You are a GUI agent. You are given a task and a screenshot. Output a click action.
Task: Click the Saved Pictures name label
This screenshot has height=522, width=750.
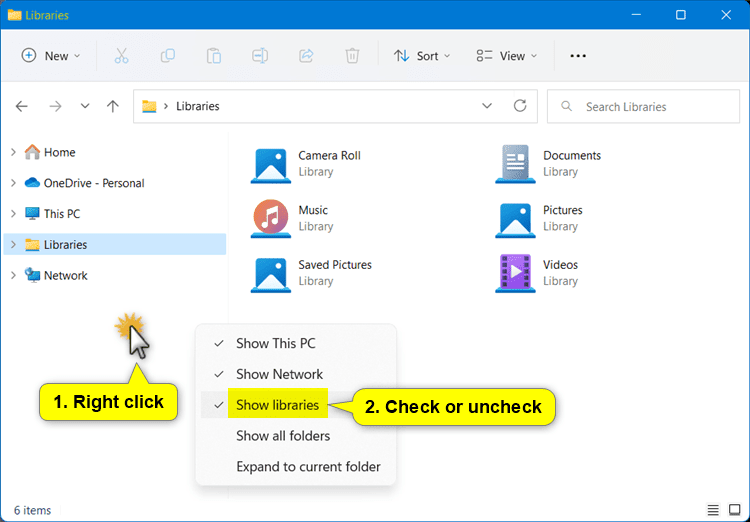click(x=335, y=265)
